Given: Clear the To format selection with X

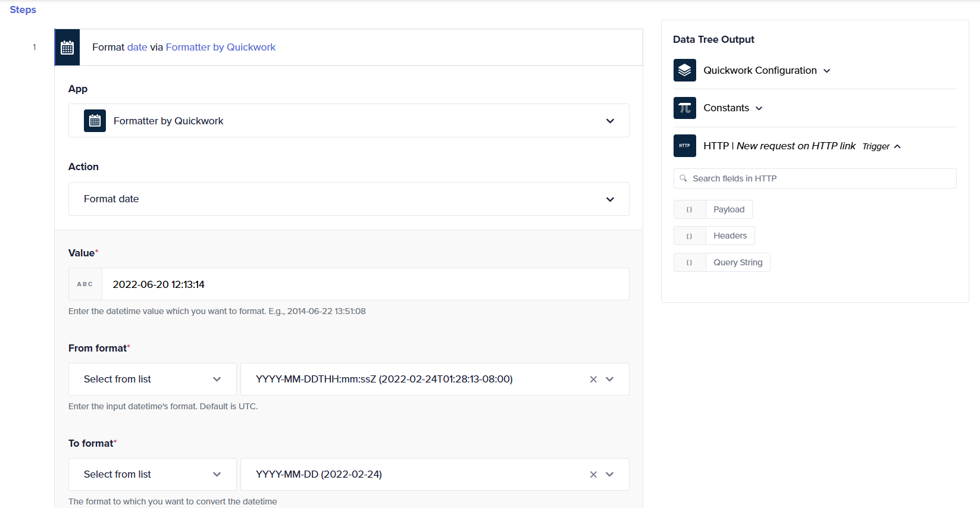Looking at the screenshot, I should [593, 475].
